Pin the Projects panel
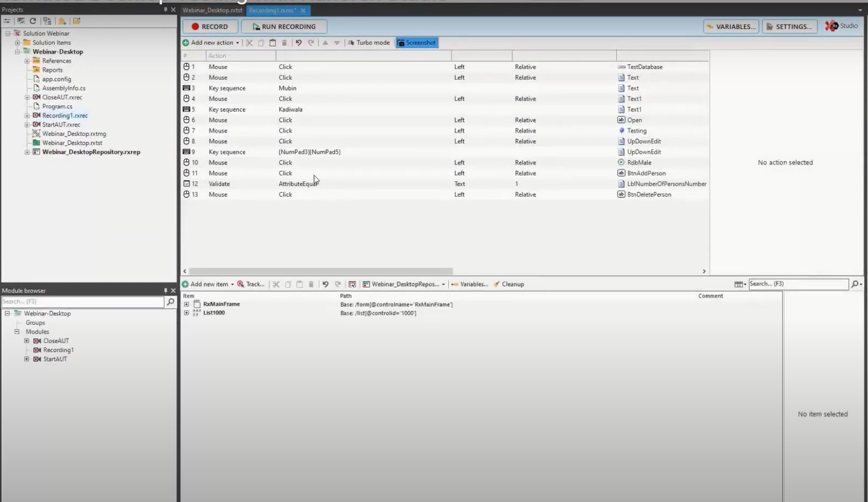 165,10
